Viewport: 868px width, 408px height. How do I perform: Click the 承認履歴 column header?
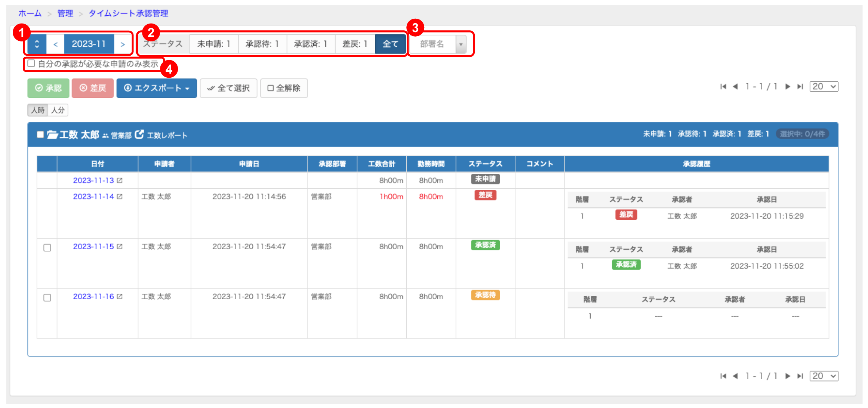click(696, 164)
